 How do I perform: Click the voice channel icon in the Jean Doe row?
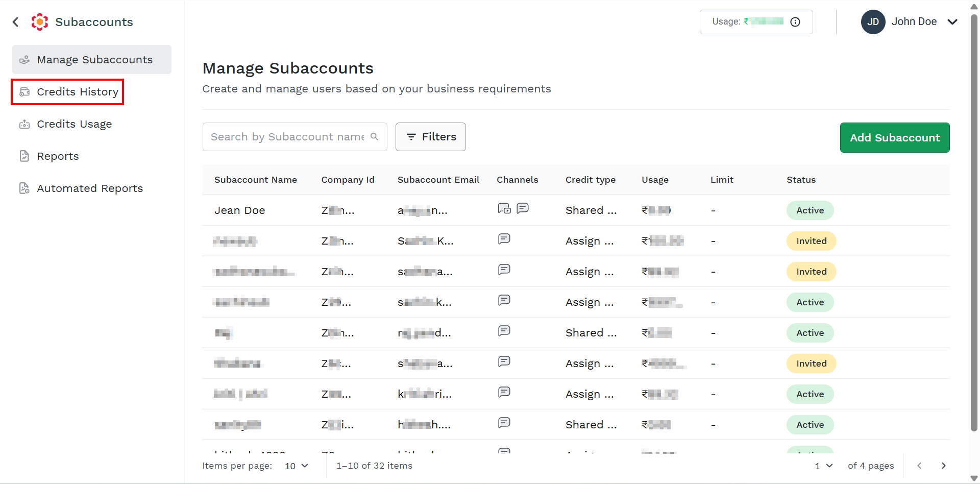tap(504, 208)
